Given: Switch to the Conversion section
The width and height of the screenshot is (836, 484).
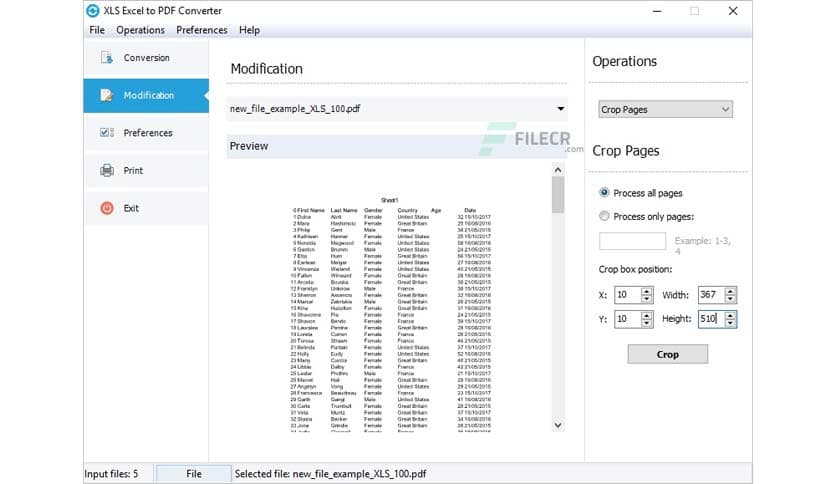Looking at the screenshot, I should pyautogui.click(x=147, y=58).
